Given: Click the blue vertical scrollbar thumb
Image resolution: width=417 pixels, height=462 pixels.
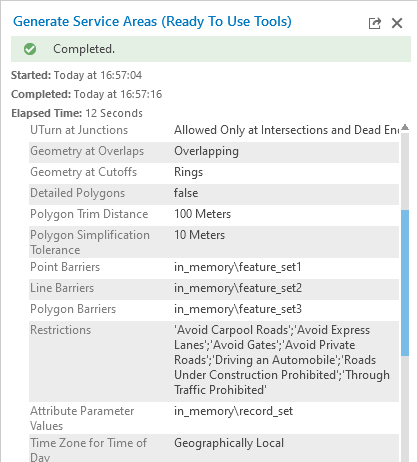Looking at the screenshot, I should [x=405, y=283].
